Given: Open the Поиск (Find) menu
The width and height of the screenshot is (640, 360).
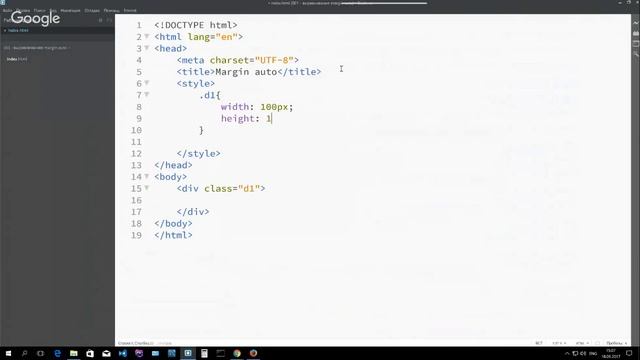Looking at the screenshot, I should (40, 10).
